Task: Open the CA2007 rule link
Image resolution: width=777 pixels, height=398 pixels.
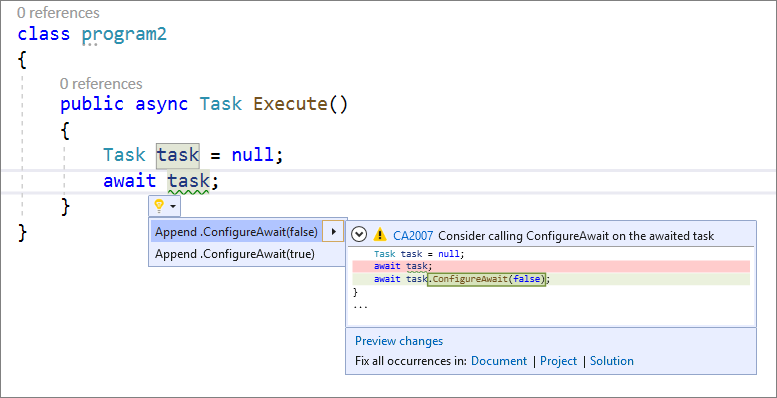Action: pos(413,235)
